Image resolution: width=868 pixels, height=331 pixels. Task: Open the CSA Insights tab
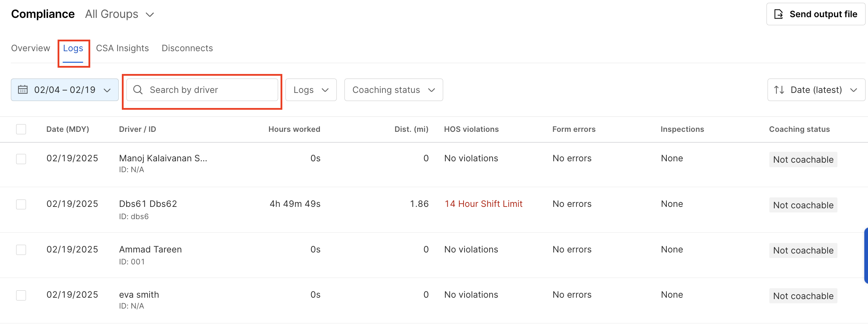122,48
